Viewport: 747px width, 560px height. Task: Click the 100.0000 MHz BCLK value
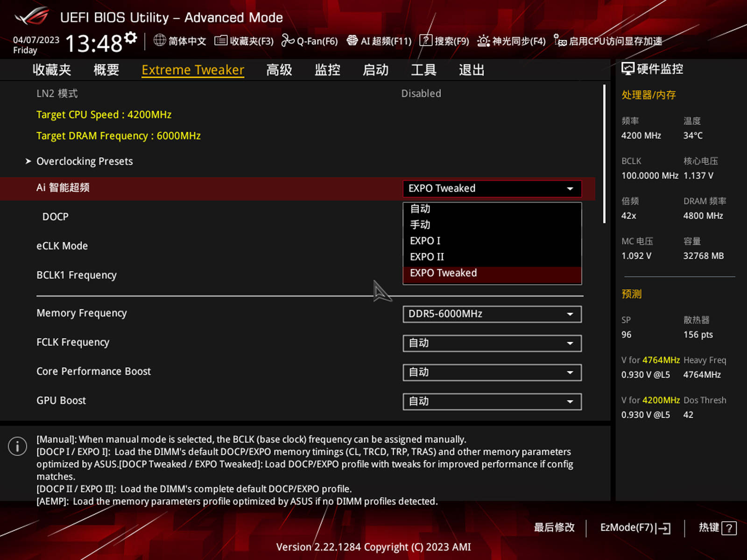point(649,176)
